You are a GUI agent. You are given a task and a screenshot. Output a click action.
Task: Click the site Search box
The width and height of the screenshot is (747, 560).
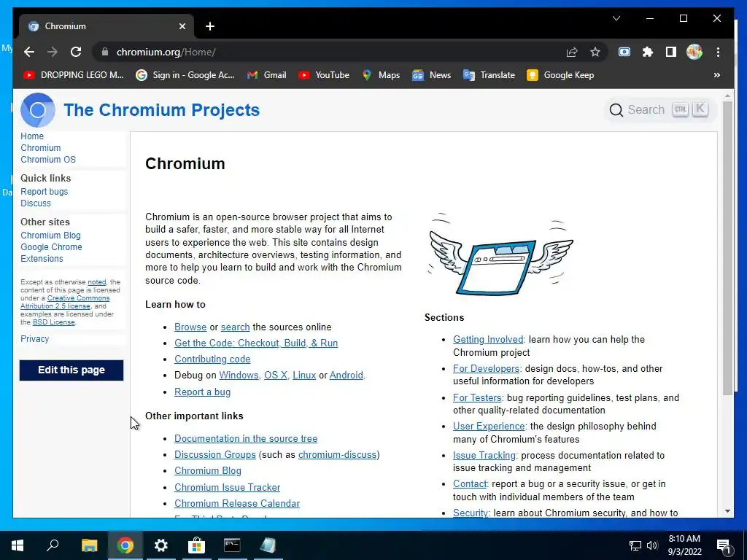coord(659,109)
